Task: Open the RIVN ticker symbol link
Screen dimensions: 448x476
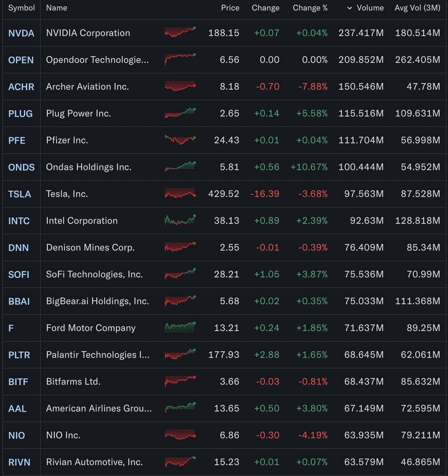Action: pyautogui.click(x=19, y=462)
